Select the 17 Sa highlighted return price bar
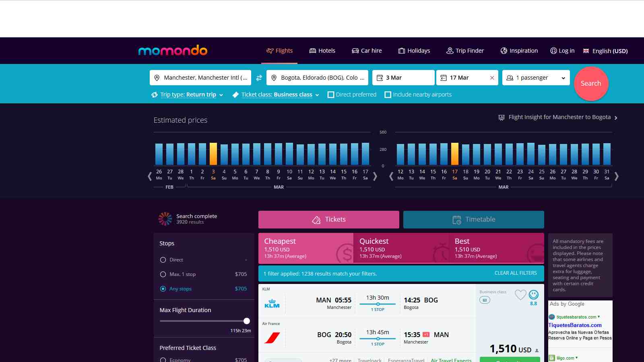Image resolution: width=644 pixels, height=362 pixels. 455,154
